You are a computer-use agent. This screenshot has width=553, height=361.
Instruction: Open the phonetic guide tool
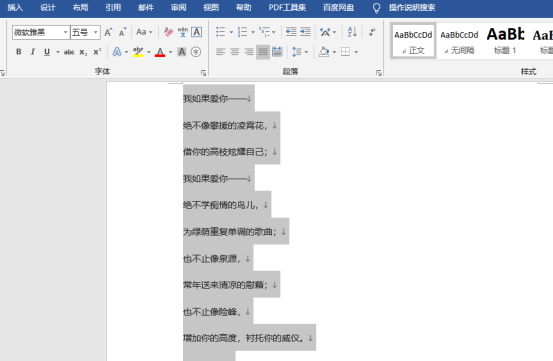coord(182,32)
